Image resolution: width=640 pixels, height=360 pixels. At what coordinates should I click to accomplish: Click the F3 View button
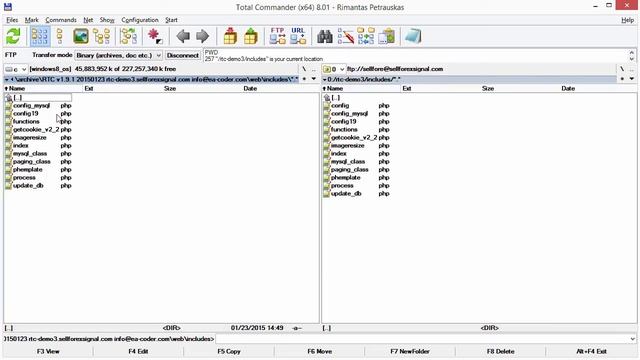[x=48, y=351]
